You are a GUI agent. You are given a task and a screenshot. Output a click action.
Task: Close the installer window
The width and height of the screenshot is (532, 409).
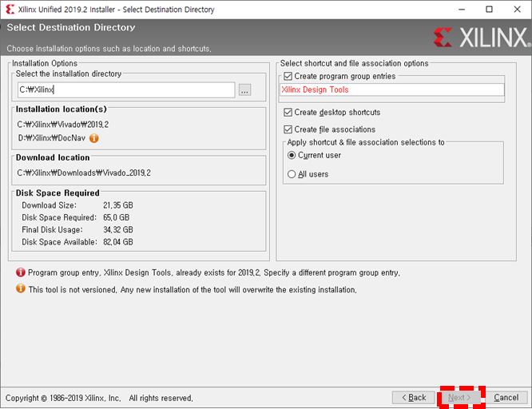click(517, 10)
